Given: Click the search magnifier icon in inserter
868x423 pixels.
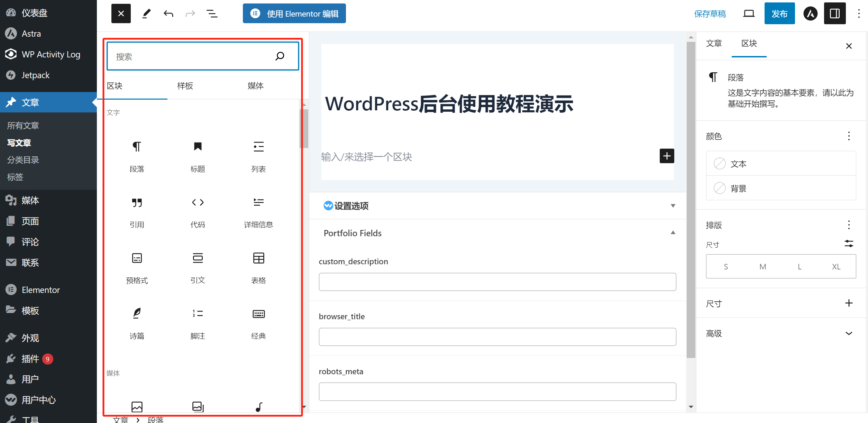Looking at the screenshot, I should [280, 56].
